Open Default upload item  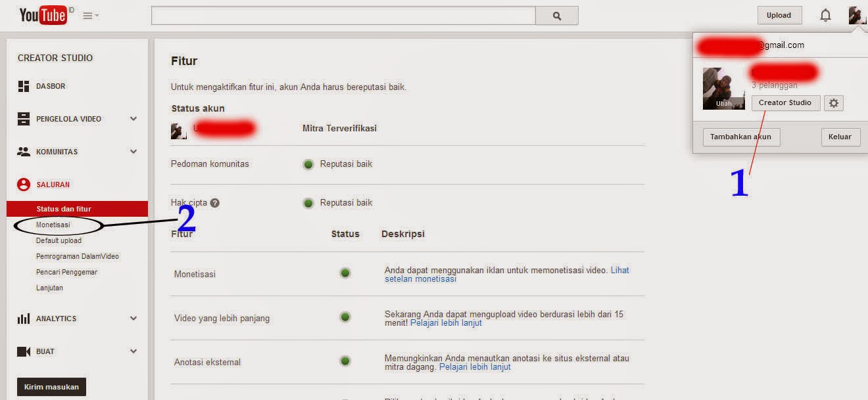pos(59,240)
